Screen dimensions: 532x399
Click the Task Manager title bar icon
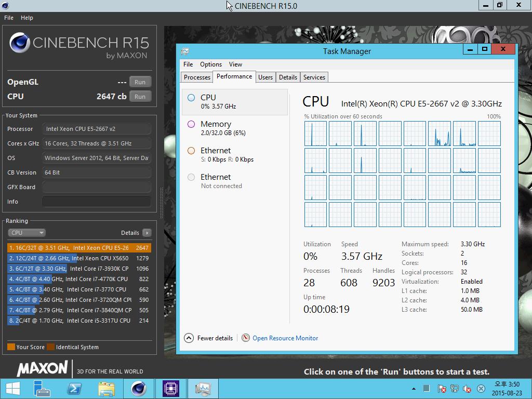(185, 51)
